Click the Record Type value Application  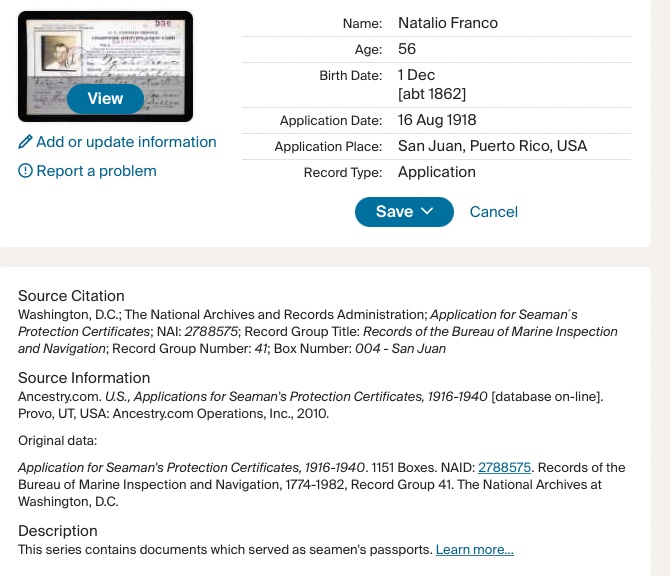point(437,172)
